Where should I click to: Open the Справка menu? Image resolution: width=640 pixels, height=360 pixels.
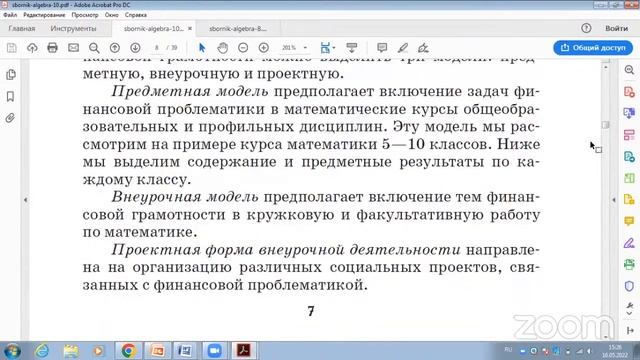136,15
